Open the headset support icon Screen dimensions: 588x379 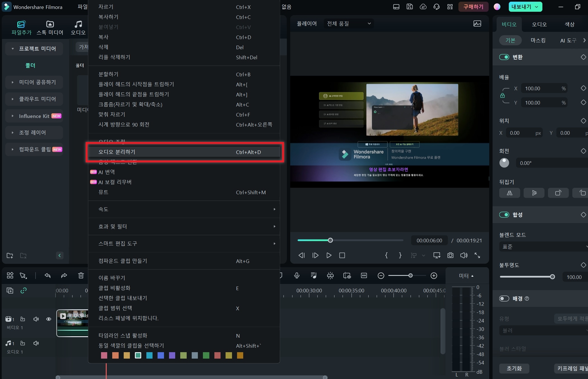(x=436, y=7)
